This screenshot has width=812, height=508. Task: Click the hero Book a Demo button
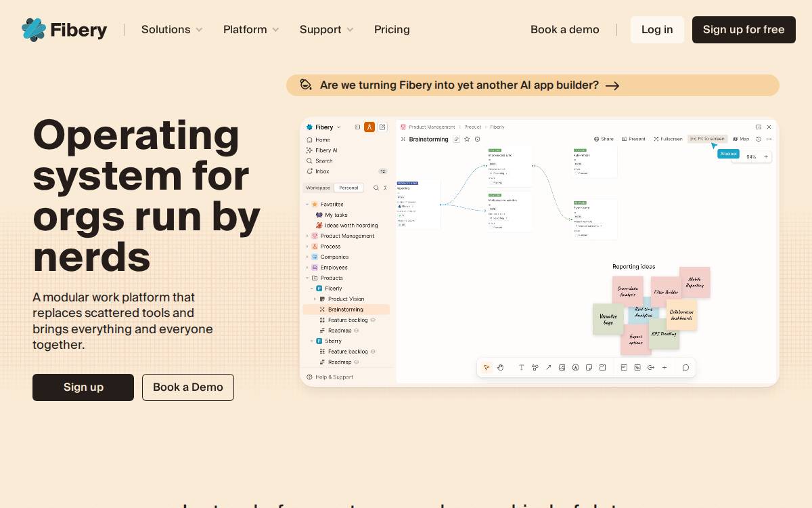188,387
